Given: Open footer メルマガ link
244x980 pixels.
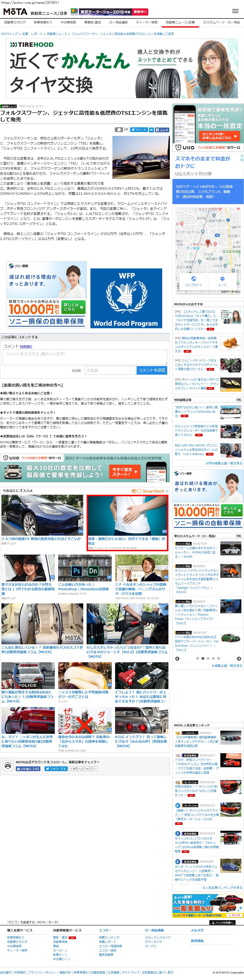Looking at the screenshot, I should [x=197, y=930].
